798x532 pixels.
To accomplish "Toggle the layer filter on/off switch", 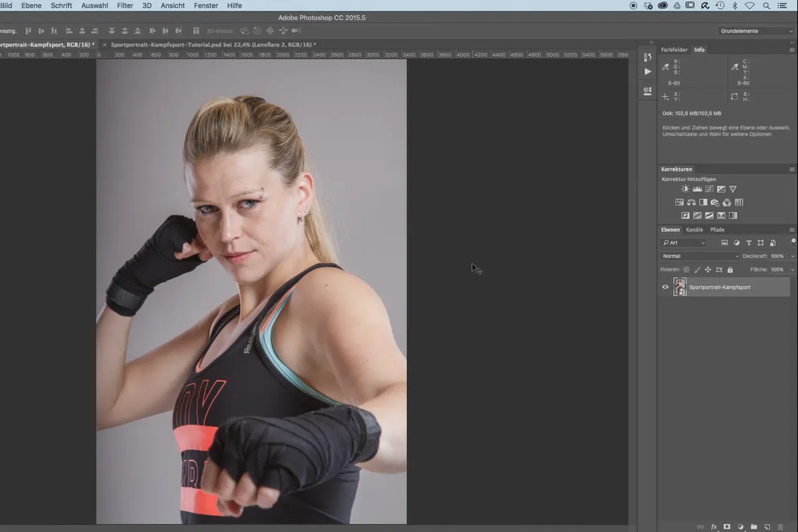I will pyautogui.click(x=793, y=241).
